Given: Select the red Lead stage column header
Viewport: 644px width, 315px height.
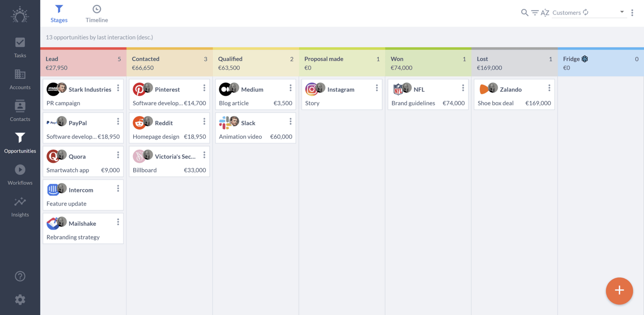Looking at the screenshot, I should click(83, 62).
